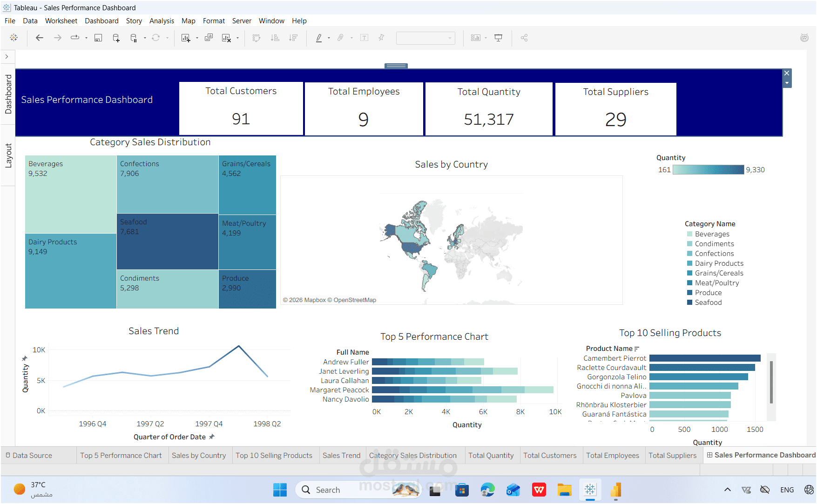Expand the collapsed side pane with the chevron

click(x=7, y=57)
